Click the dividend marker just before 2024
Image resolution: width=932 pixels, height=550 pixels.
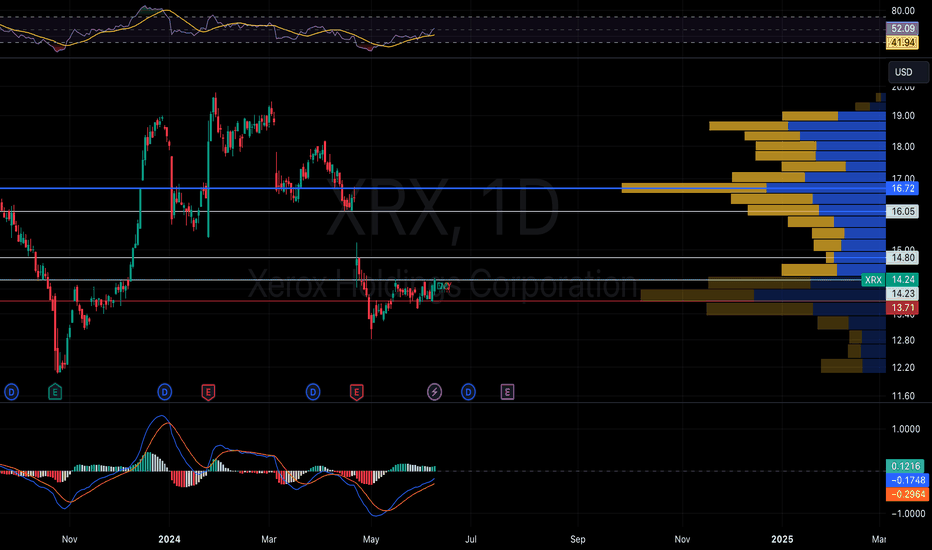point(165,392)
